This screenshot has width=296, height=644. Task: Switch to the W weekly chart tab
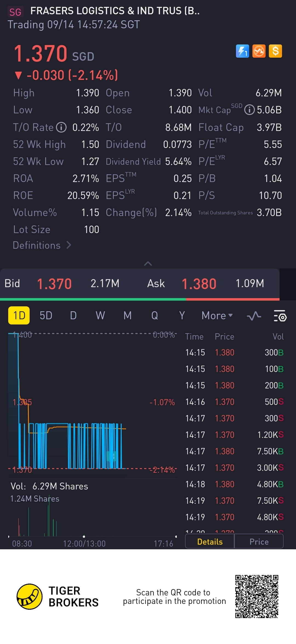point(100,316)
